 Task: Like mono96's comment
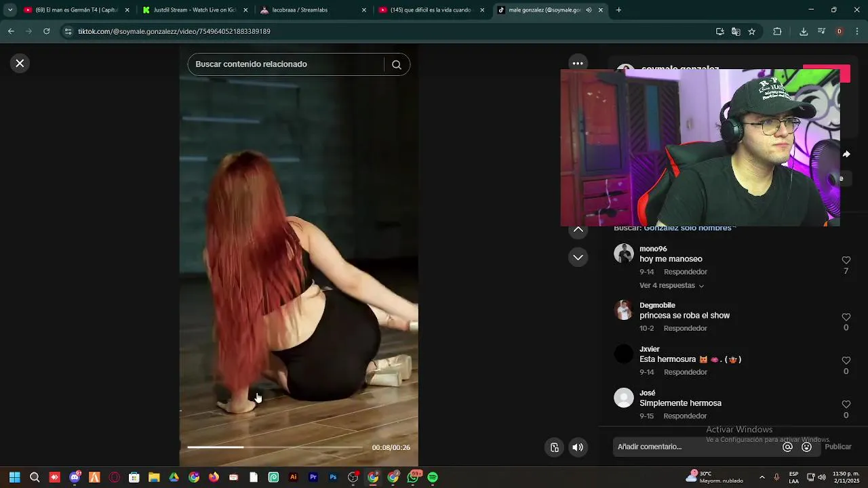tap(846, 260)
